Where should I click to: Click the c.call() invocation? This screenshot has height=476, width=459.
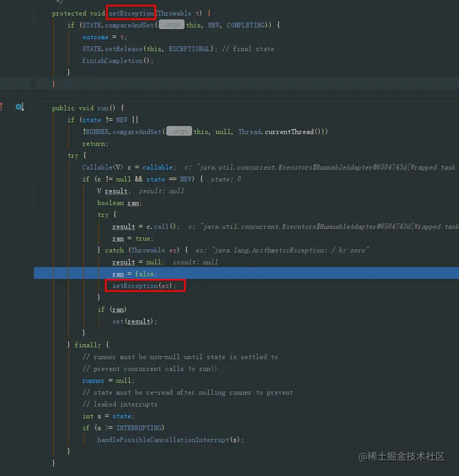pos(163,227)
